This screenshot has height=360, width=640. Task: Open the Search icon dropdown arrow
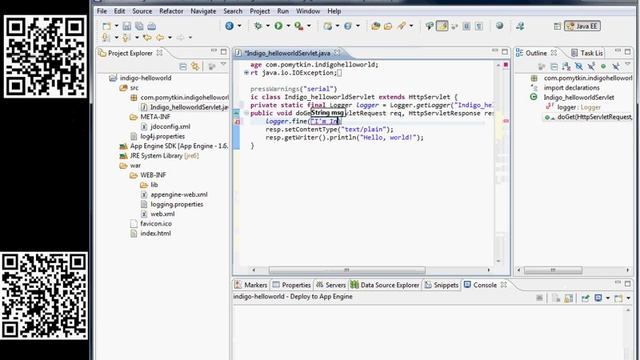411,26
